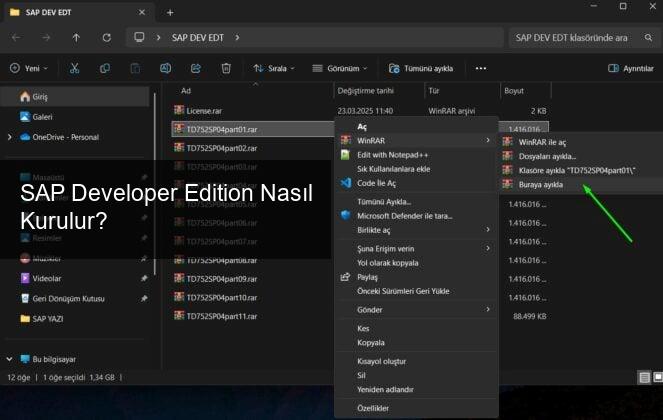Click the Share icon in toolbar
The image size is (663, 420).
click(x=196, y=68)
